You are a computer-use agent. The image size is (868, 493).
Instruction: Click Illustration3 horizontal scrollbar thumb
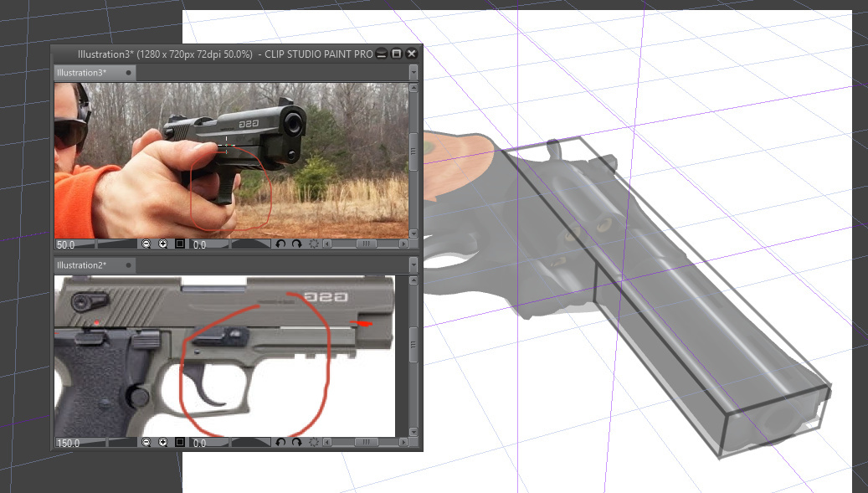pyautogui.click(x=366, y=244)
